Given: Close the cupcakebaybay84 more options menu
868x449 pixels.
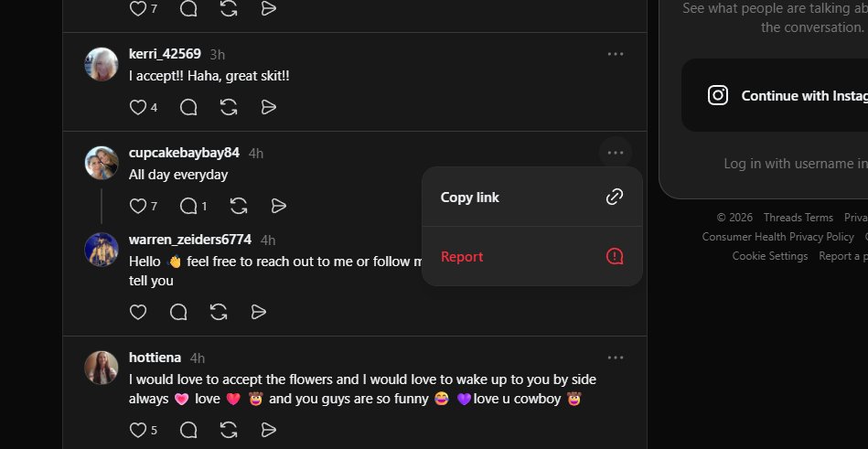Looking at the screenshot, I should pos(616,153).
